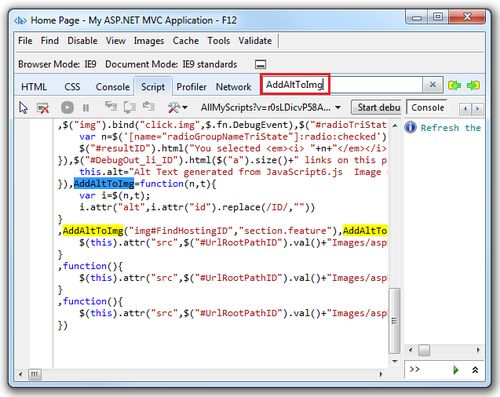Image resolution: width=500 pixels, height=397 pixels.
Task: Select the element-by-click arrow tool
Action: (x=23, y=108)
